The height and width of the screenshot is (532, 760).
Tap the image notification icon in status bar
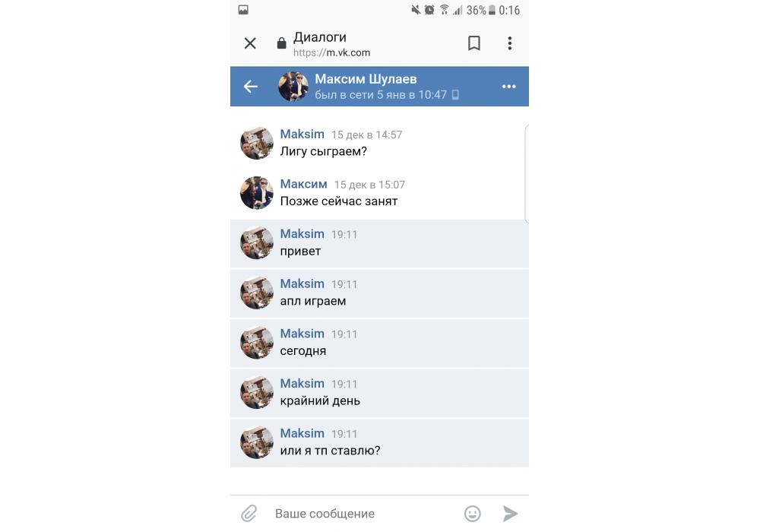(243, 10)
